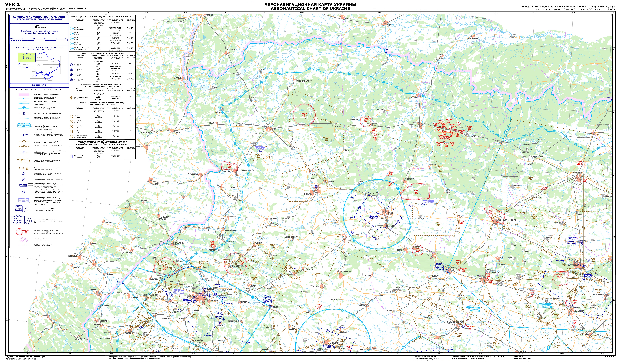621x364 pixels.
Task: Select the CTR dashed circled 19 legend symbol
Action: [24, 113]
